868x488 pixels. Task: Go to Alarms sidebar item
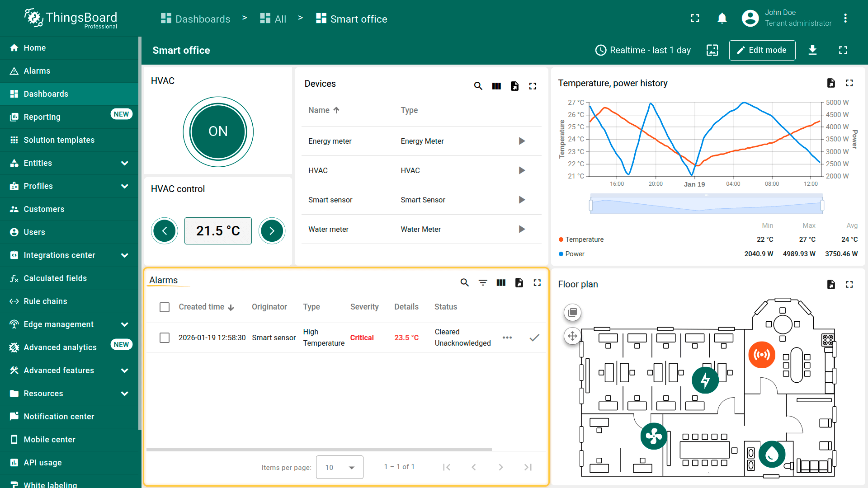point(37,71)
